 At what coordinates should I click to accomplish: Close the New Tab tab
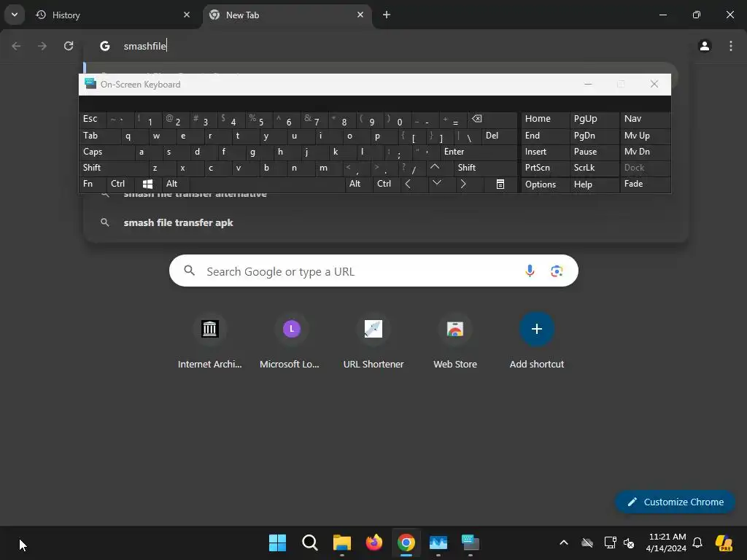point(360,15)
